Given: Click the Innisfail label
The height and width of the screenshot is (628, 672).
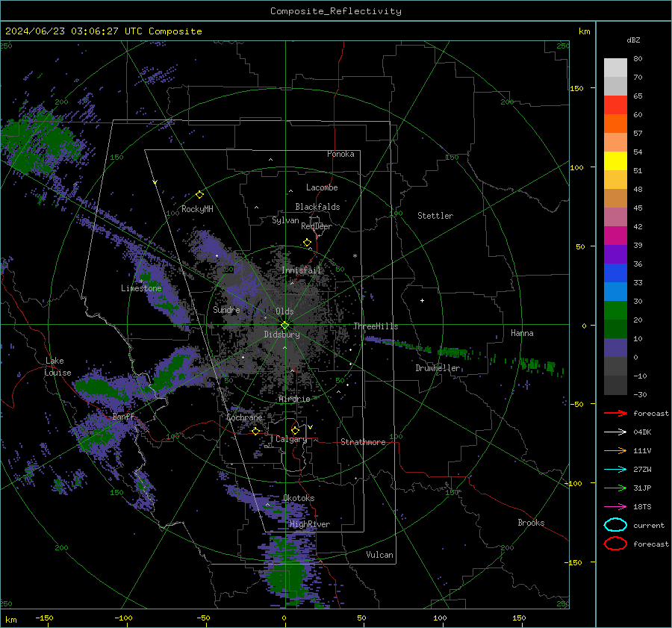Looking at the screenshot, I should [302, 270].
